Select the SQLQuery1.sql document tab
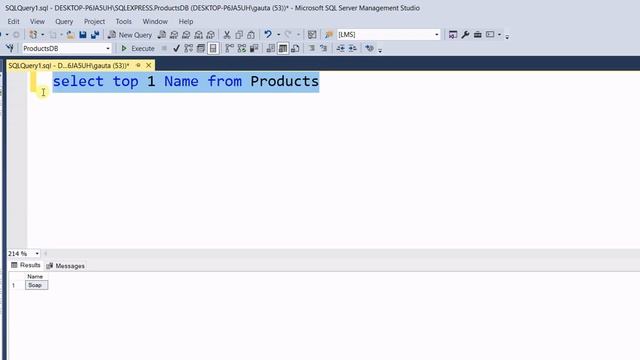This screenshot has height=360, width=640. (69, 65)
